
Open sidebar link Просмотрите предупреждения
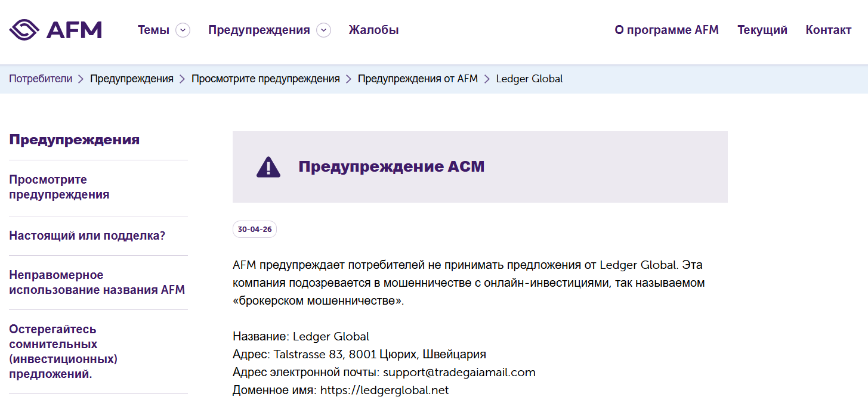tap(59, 187)
